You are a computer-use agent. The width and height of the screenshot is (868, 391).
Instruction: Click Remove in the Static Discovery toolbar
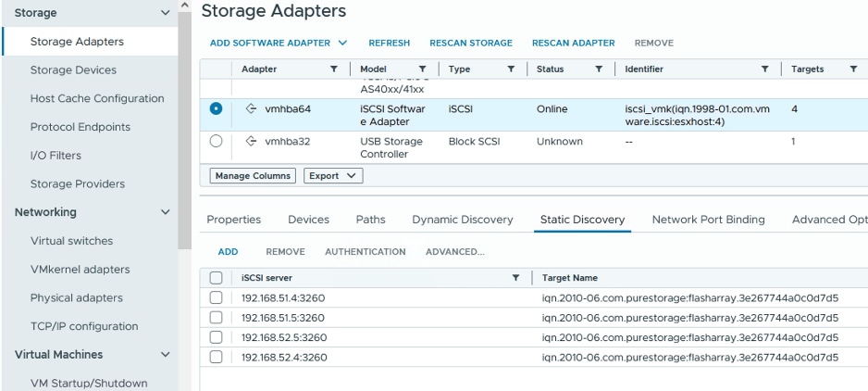[x=285, y=252]
